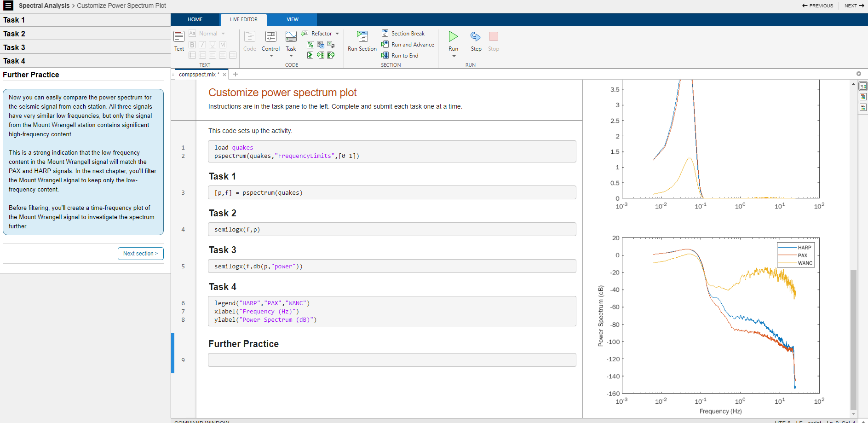Go to the PREVIOUS page

(817, 6)
